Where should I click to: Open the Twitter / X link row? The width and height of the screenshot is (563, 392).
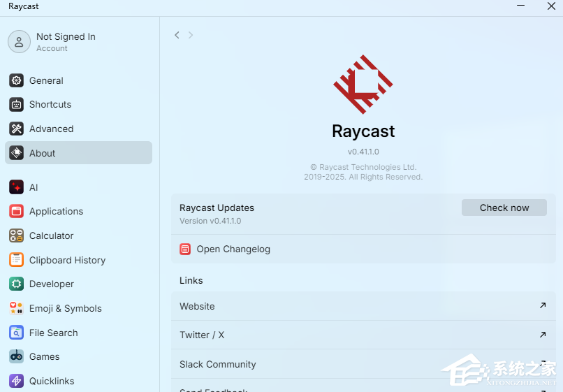click(363, 335)
